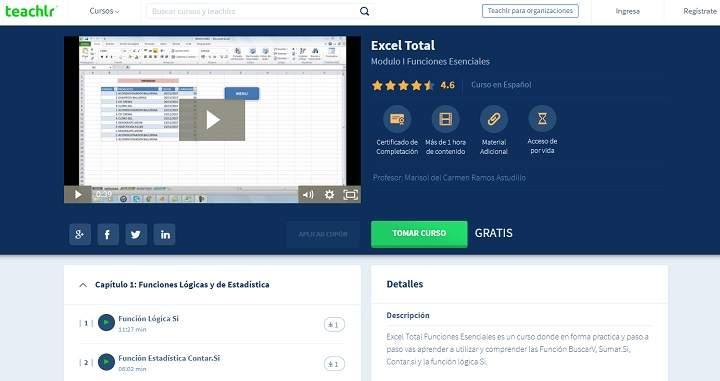This screenshot has height=381, width=720.
Task: Click the Material Adicional paperclip icon
Action: click(x=494, y=119)
